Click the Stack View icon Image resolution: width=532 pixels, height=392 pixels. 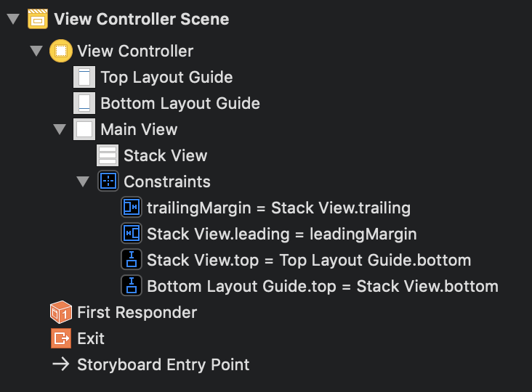[108, 155]
